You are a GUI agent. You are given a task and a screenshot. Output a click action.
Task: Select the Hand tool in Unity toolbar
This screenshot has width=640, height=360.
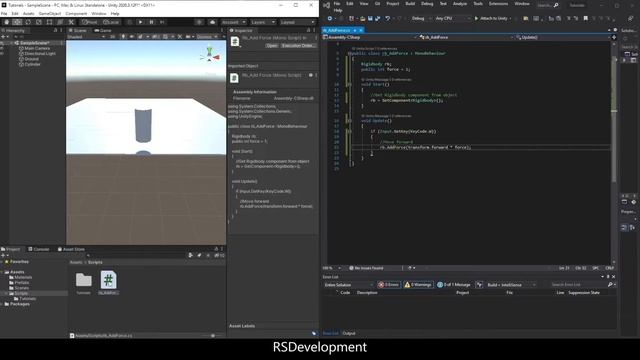coord(7,22)
